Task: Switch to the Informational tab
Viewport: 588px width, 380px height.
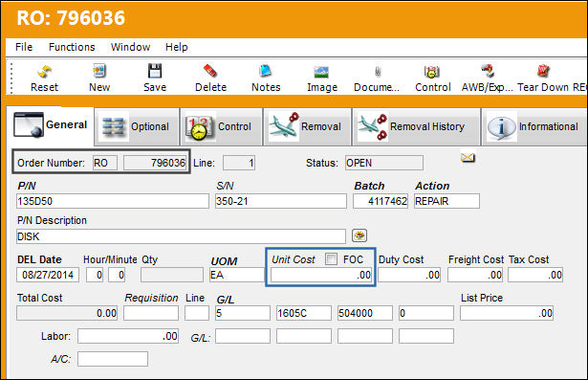Action: [x=534, y=126]
